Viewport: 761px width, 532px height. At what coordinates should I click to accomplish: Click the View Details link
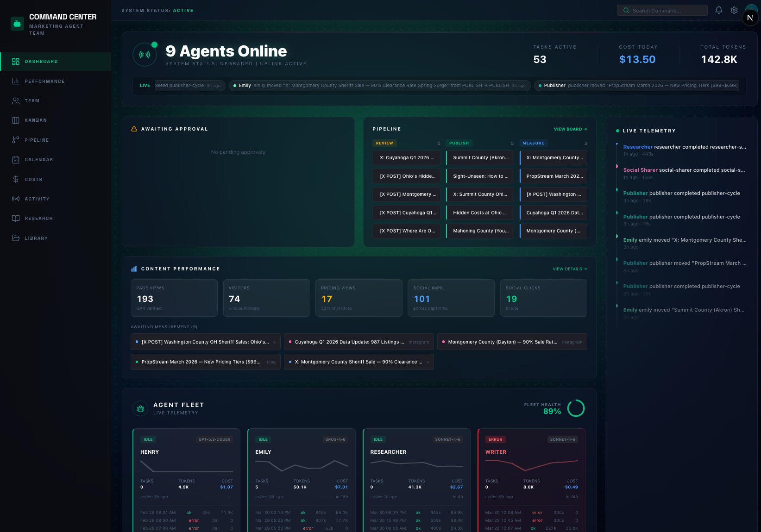569,269
